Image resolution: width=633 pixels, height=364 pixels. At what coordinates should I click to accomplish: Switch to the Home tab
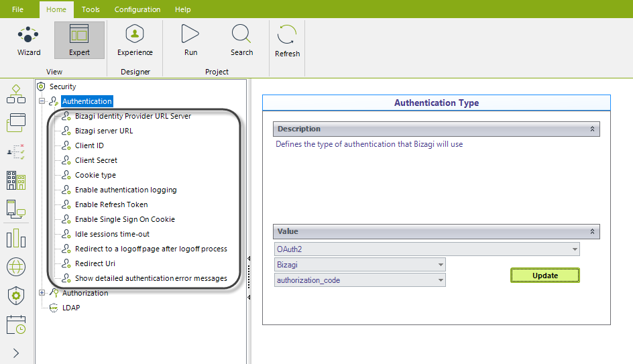pyautogui.click(x=56, y=9)
